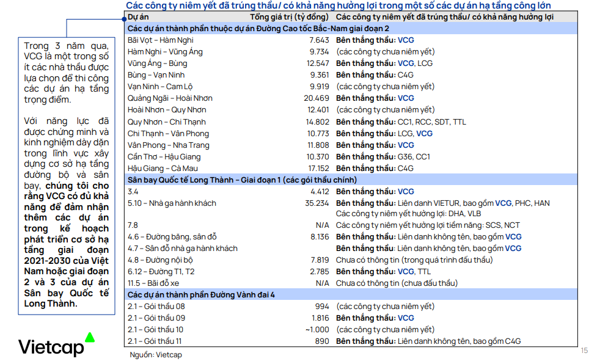Click '2.1 – Gói thầu 11' row label

click(155, 342)
